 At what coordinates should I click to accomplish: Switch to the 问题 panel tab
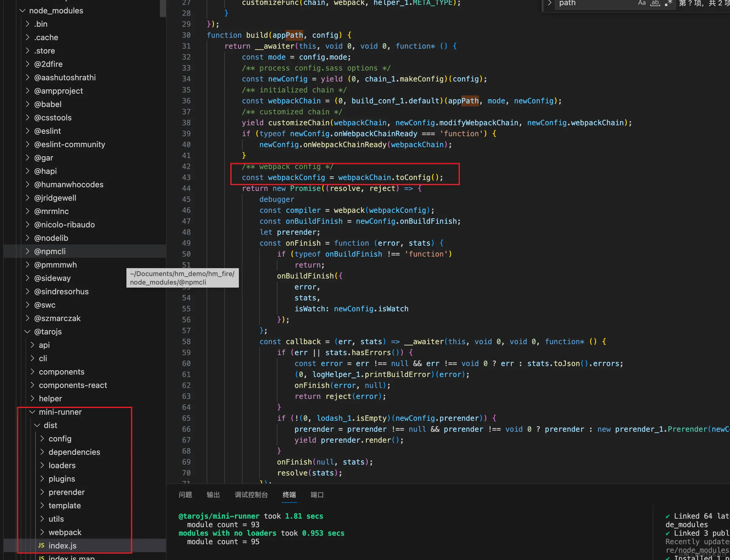(185, 495)
